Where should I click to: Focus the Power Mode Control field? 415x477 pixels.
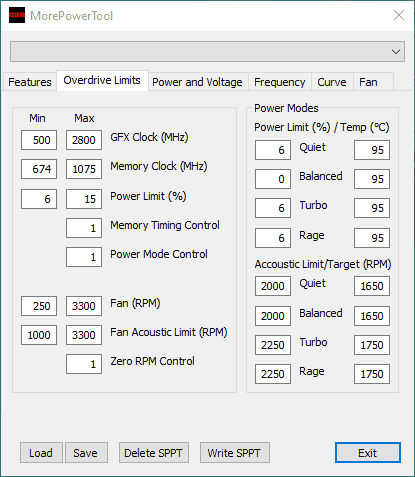(x=84, y=257)
